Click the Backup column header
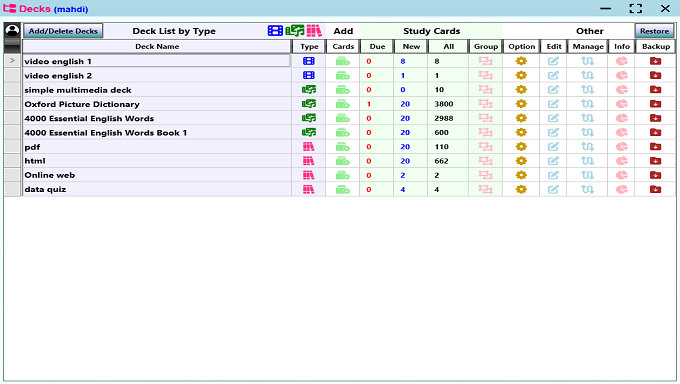 tap(656, 46)
